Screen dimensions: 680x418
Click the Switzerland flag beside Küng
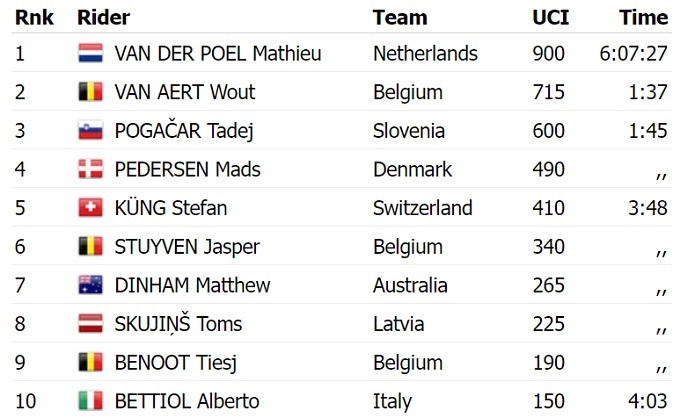click(x=90, y=208)
